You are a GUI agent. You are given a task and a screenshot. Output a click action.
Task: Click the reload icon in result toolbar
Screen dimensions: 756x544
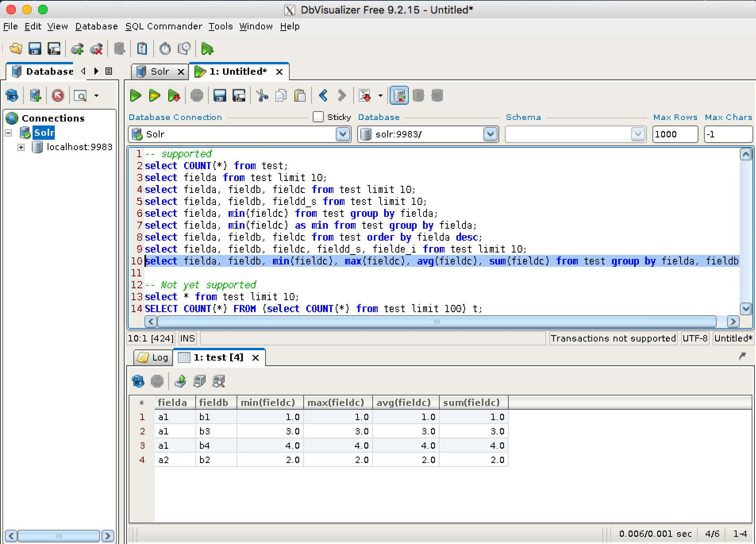(138, 381)
